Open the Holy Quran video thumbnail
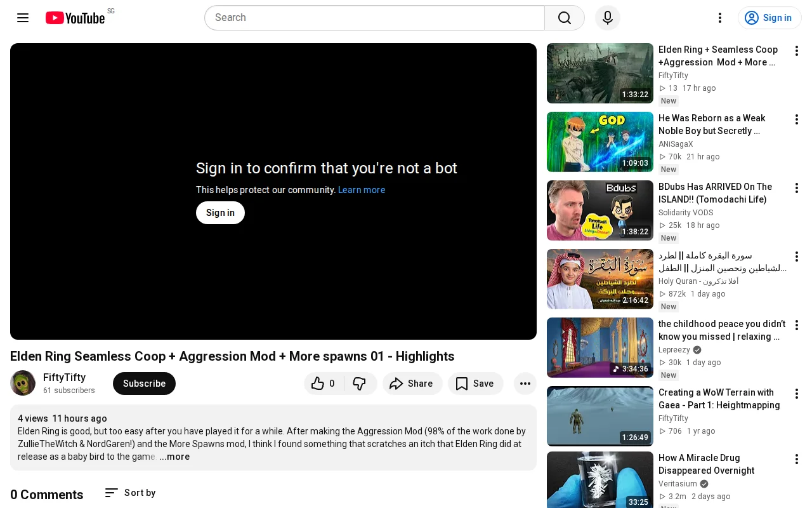Image resolution: width=812 pixels, height=508 pixels. 600,279
